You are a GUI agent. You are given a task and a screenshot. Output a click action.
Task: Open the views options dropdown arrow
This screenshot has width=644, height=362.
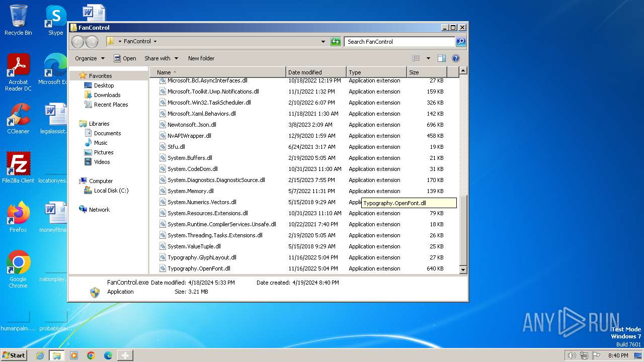(x=428, y=58)
